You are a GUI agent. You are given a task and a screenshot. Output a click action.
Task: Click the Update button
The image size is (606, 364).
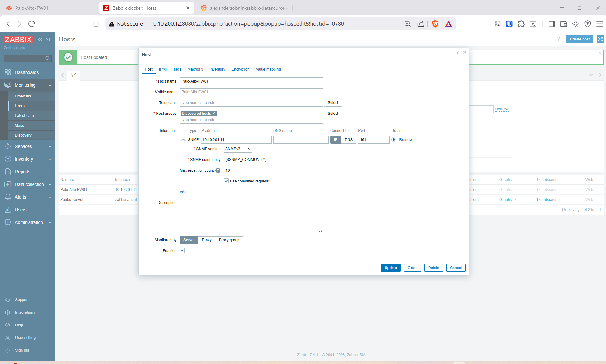(x=391, y=268)
